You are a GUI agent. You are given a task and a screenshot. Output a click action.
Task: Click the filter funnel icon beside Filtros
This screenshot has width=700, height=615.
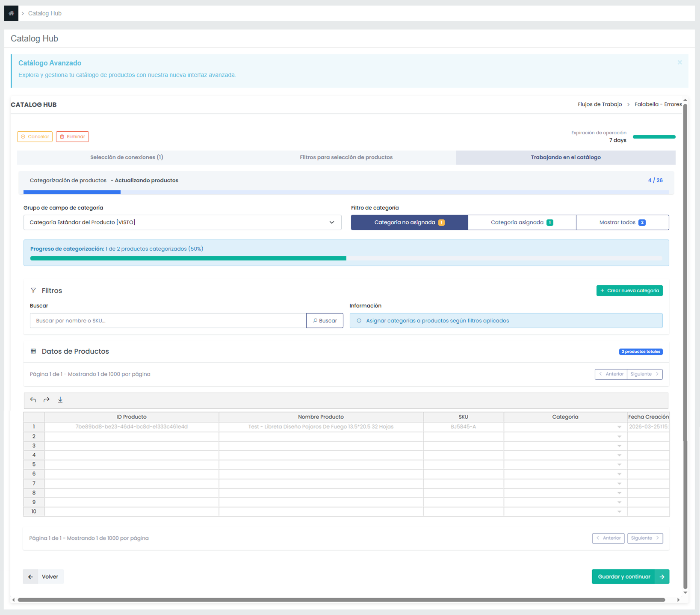33,290
